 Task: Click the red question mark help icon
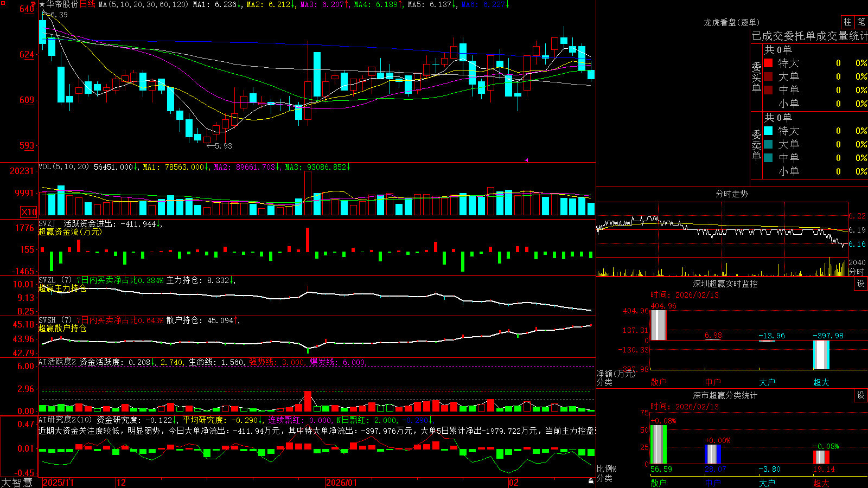click(x=33, y=4)
